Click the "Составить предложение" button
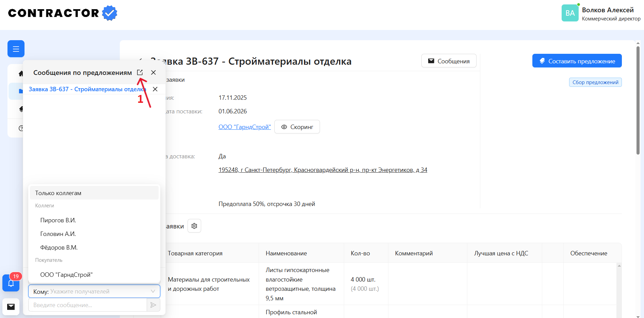The height and width of the screenshot is (318, 644). [577, 61]
